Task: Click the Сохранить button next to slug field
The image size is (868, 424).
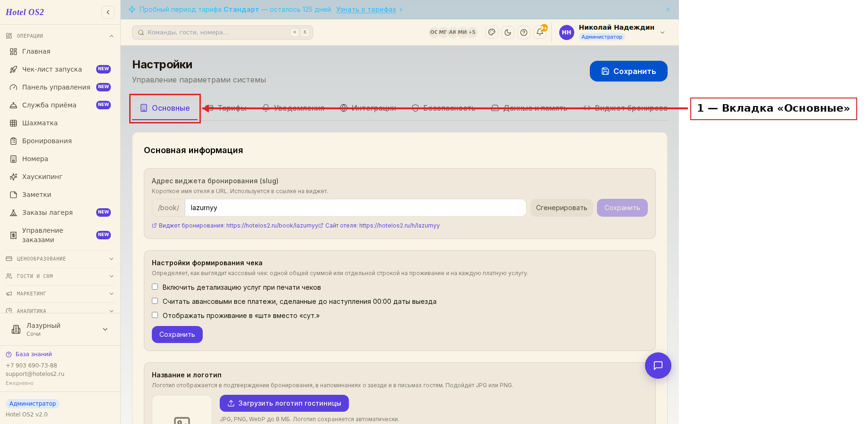Action: 622,208
